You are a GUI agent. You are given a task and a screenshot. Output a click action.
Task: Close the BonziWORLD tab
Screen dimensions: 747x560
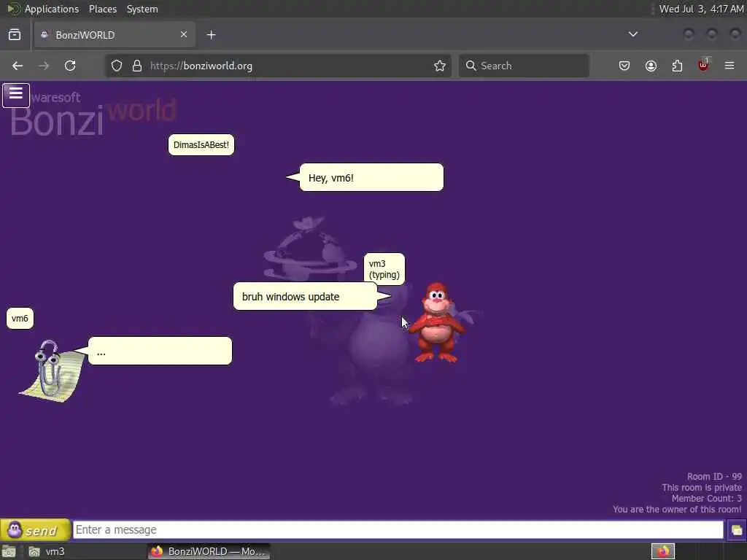tap(184, 34)
